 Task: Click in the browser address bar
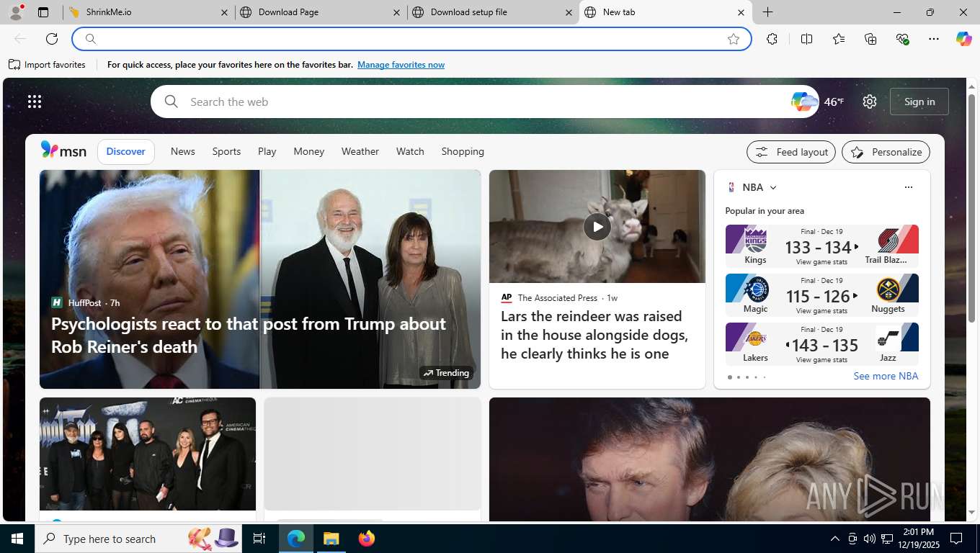411,39
